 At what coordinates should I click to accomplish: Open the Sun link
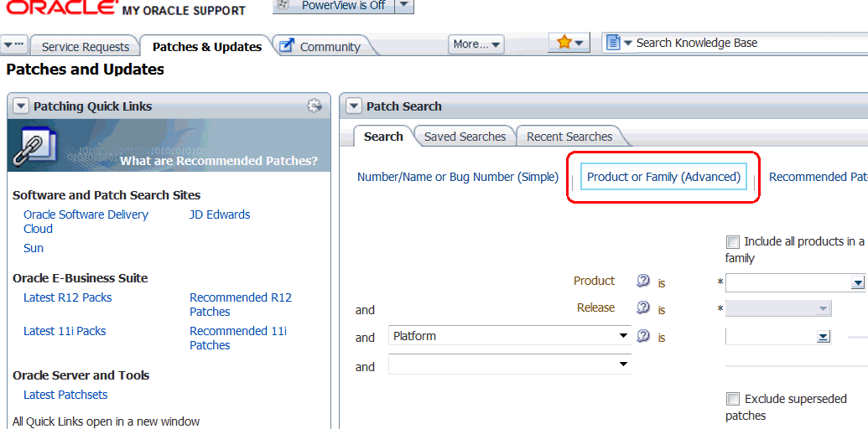34,248
